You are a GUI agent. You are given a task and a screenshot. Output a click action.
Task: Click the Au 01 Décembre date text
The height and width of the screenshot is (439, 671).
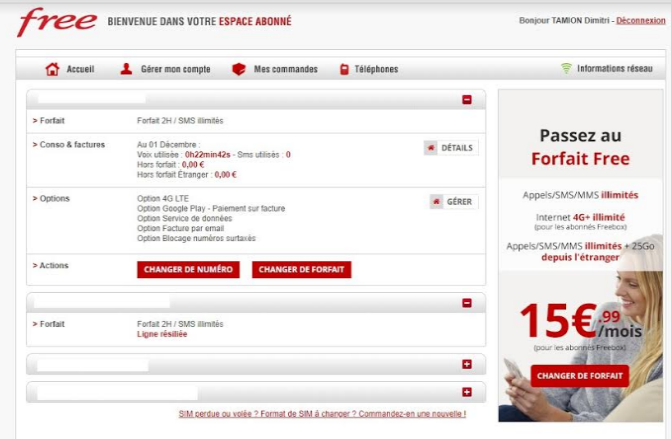tap(169, 145)
